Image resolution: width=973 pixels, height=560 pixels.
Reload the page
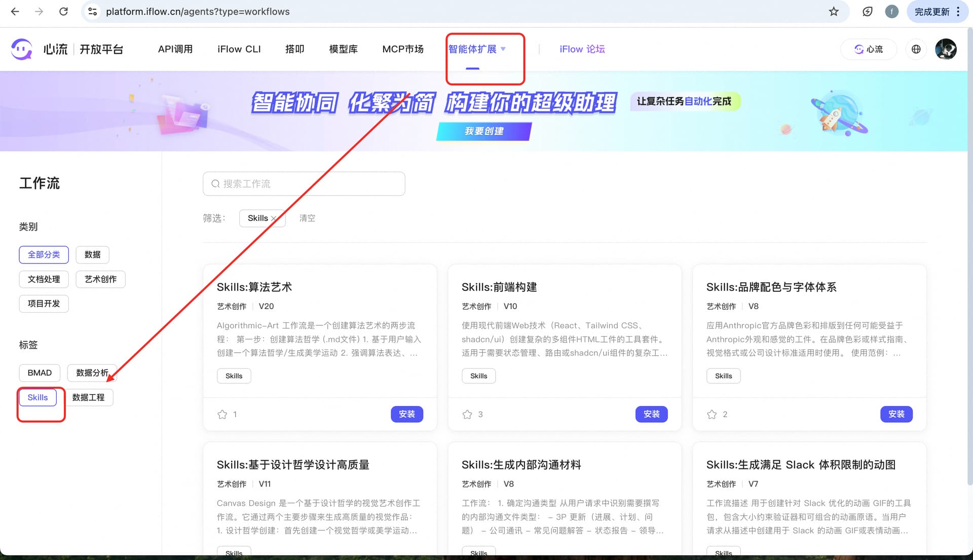63,12
